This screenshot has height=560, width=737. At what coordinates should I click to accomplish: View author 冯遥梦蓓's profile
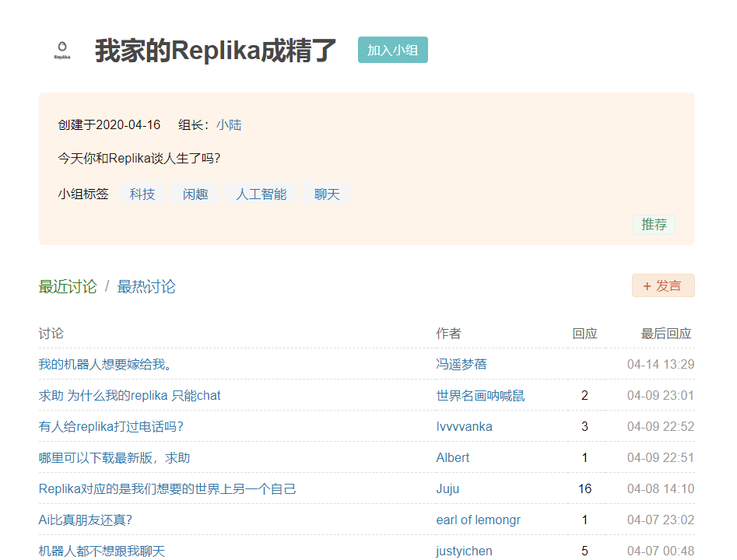[462, 364]
